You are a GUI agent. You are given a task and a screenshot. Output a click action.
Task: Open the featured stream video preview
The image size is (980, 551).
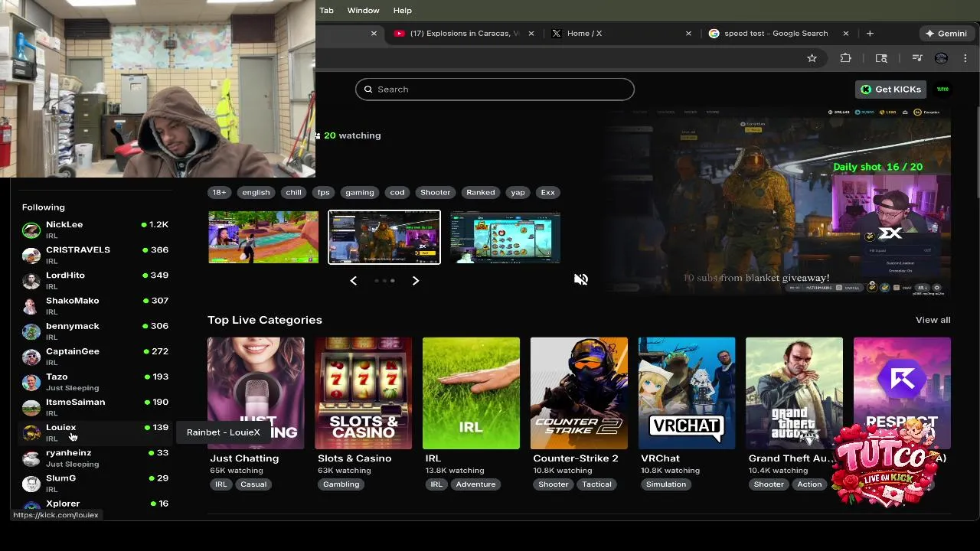click(777, 201)
